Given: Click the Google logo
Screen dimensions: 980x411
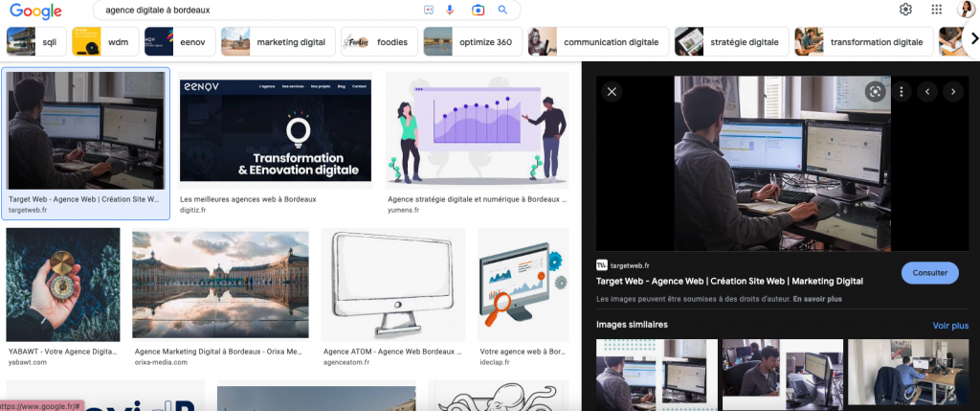Looking at the screenshot, I should (35, 11).
